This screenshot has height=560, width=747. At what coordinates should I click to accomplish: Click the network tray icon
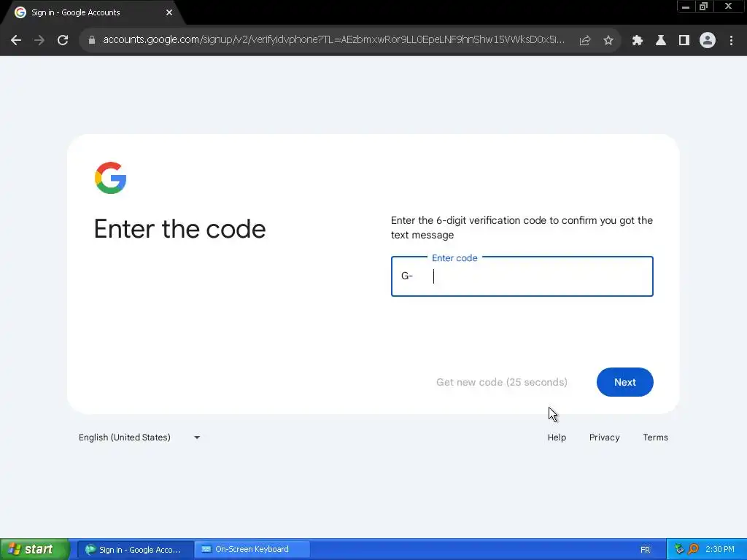coord(679,550)
